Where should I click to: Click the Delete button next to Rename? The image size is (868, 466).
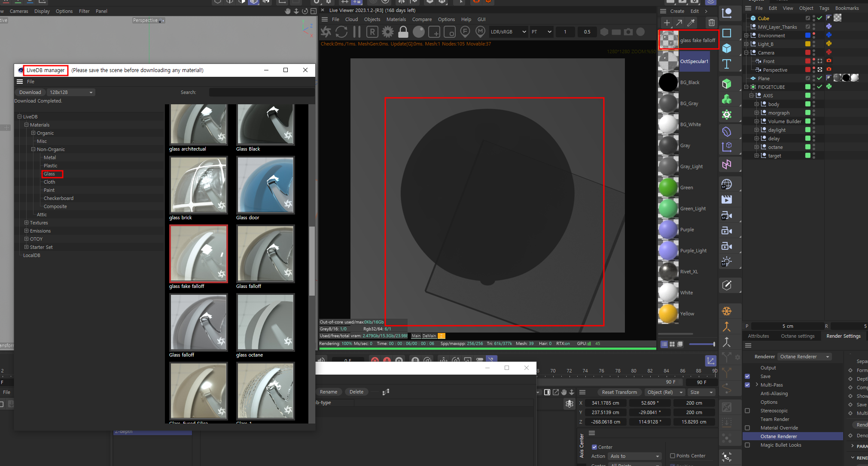(356, 392)
